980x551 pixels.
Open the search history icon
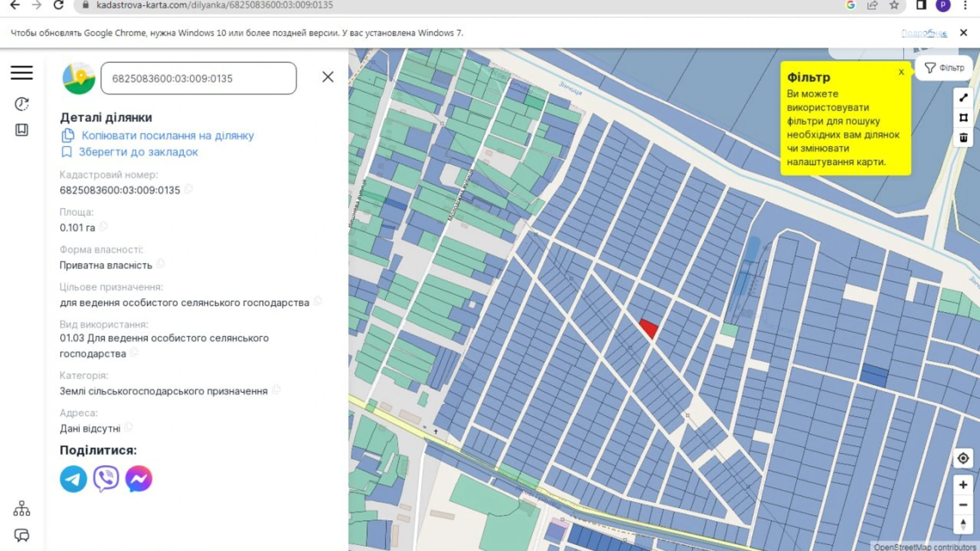pyautogui.click(x=22, y=104)
